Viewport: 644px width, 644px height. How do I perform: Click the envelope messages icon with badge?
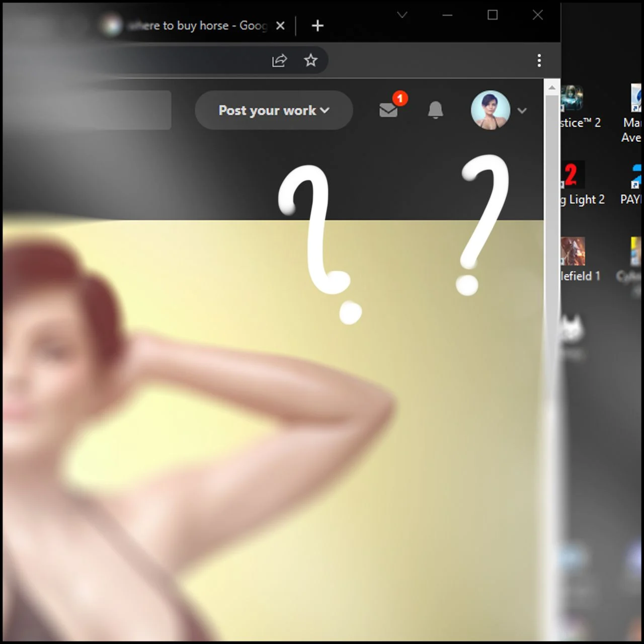[x=388, y=109]
